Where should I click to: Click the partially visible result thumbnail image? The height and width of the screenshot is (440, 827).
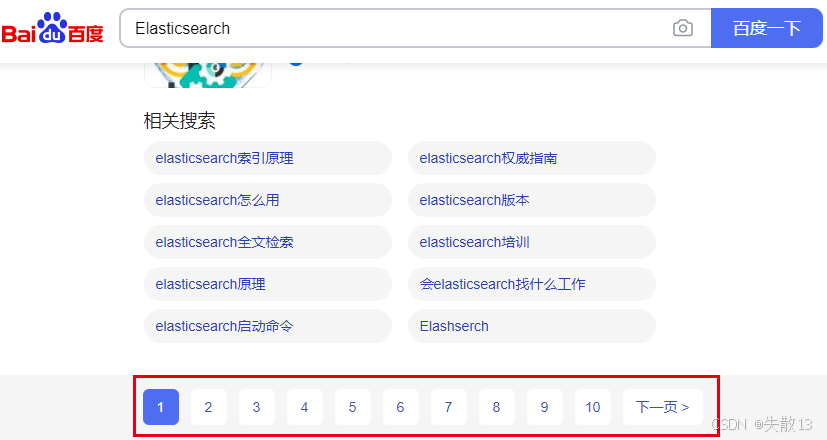(208, 75)
